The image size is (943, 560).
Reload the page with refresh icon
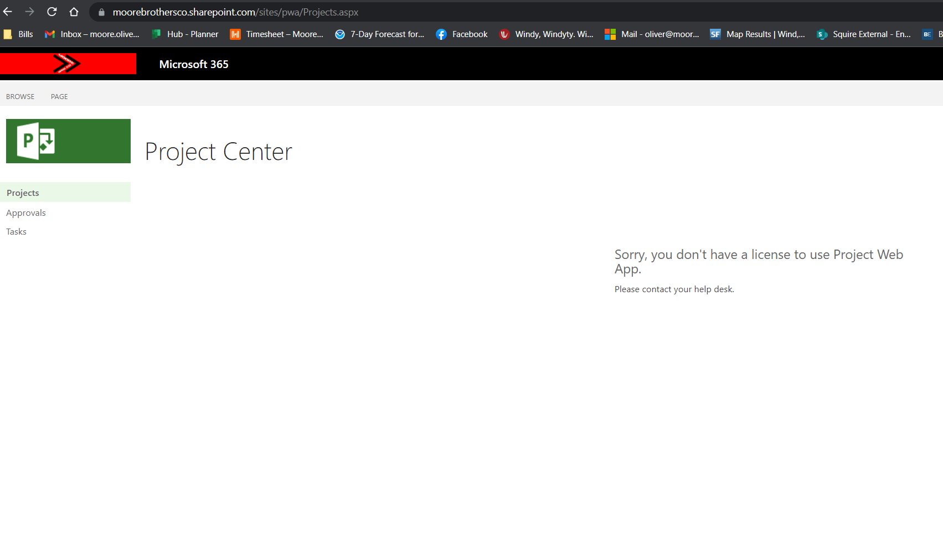pyautogui.click(x=52, y=12)
